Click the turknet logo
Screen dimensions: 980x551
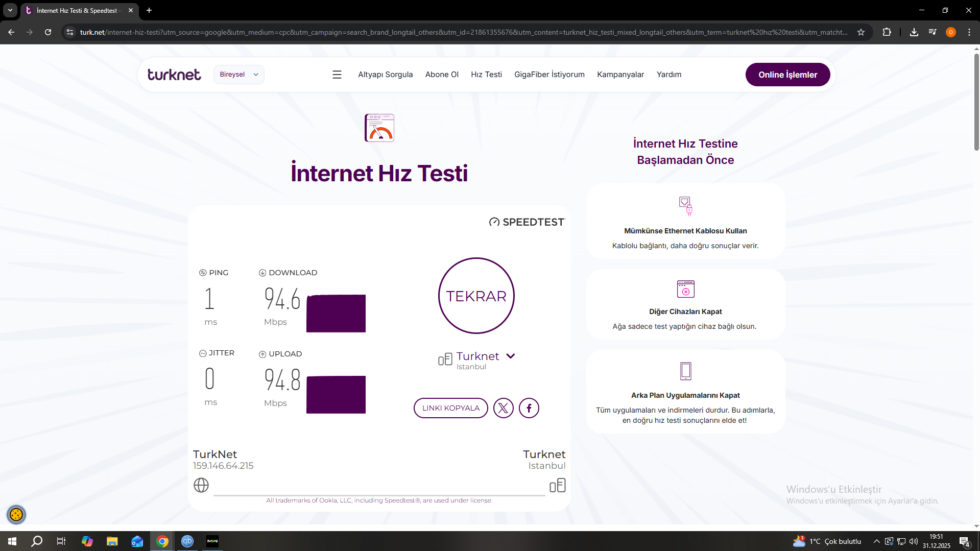[x=174, y=75]
